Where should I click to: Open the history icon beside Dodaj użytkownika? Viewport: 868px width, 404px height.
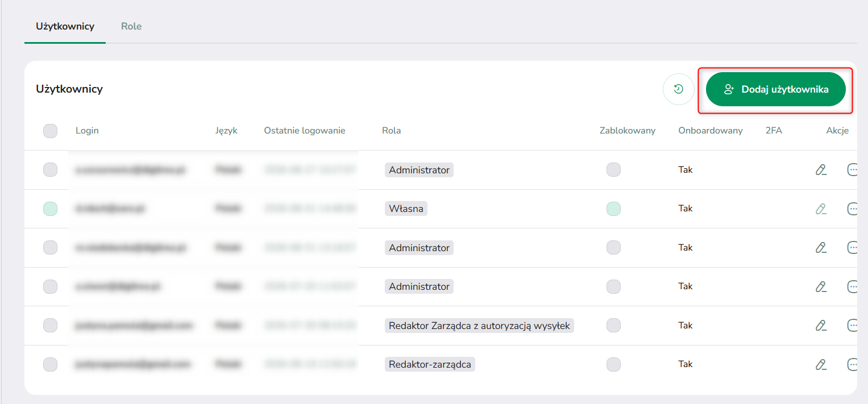coord(678,89)
